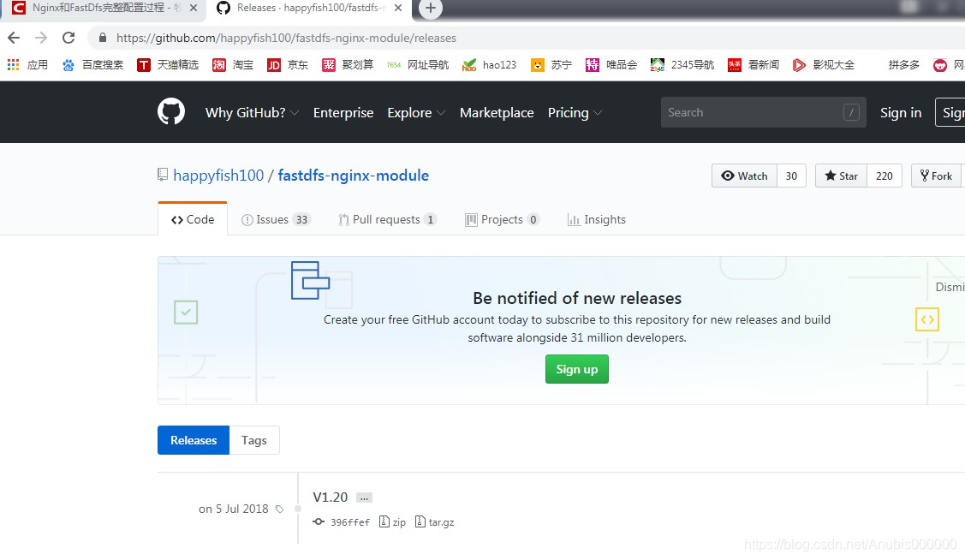Screen dimensions: 965x560
Task: Fork the repository
Action: point(937,176)
